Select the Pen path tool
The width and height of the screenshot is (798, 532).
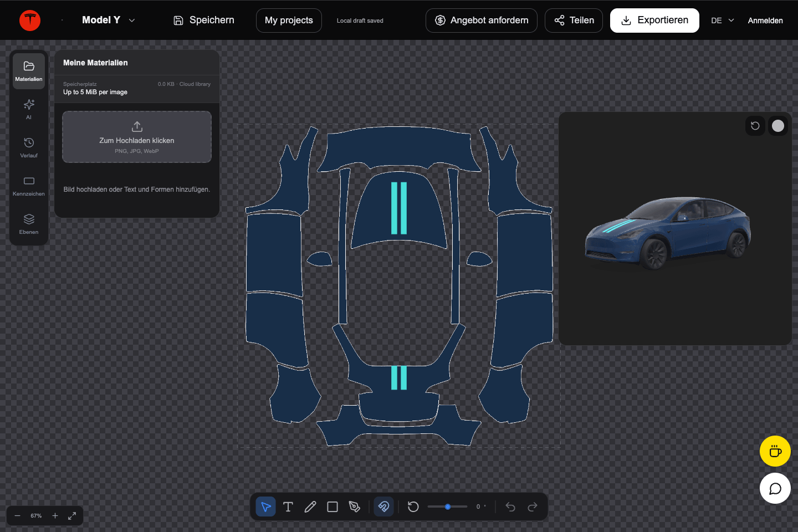coord(355,507)
